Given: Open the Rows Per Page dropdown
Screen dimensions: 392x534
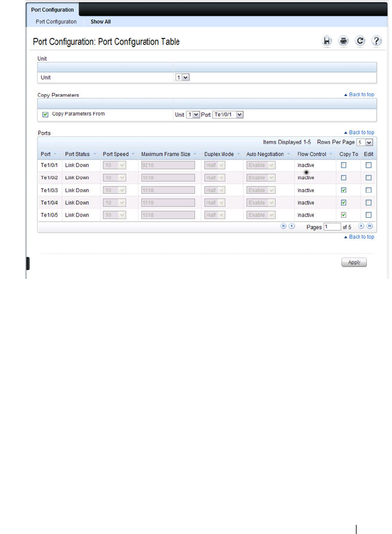Looking at the screenshot, I should 364,143.
